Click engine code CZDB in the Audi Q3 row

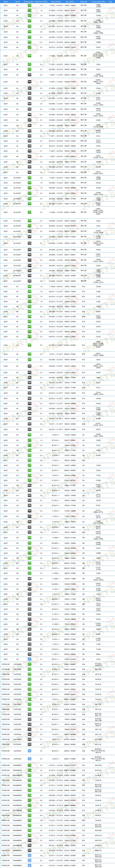[x=98, y=440]
